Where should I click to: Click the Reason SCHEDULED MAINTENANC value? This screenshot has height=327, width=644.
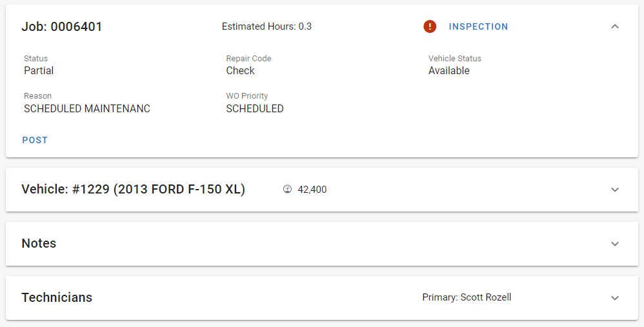pyautogui.click(x=87, y=109)
